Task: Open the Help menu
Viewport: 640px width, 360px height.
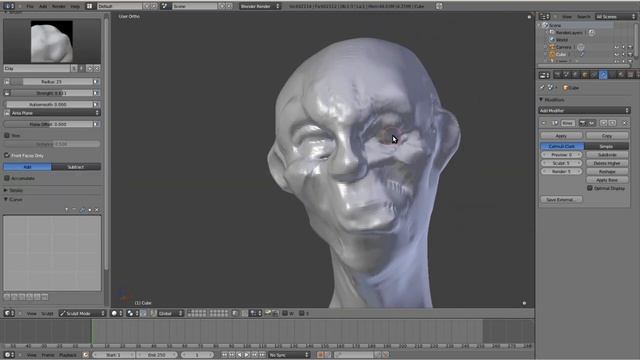Action: (75, 7)
